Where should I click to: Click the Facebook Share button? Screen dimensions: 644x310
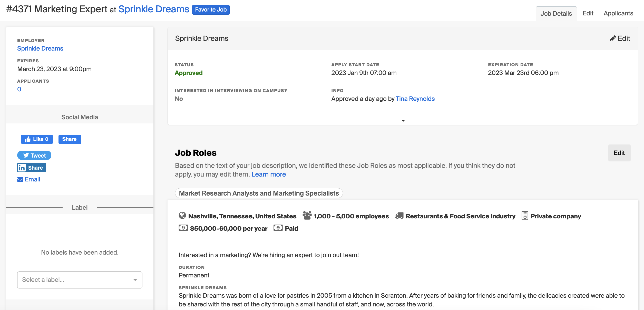pyautogui.click(x=70, y=139)
